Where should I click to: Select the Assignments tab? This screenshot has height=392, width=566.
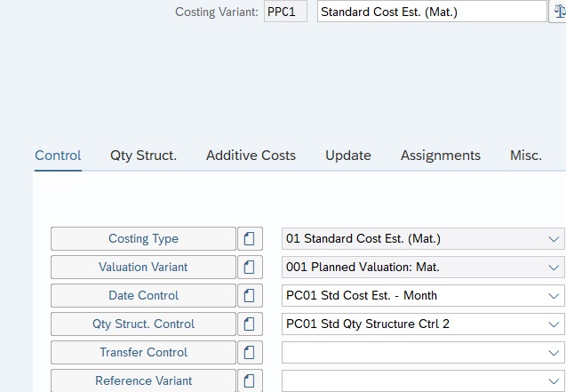441,156
